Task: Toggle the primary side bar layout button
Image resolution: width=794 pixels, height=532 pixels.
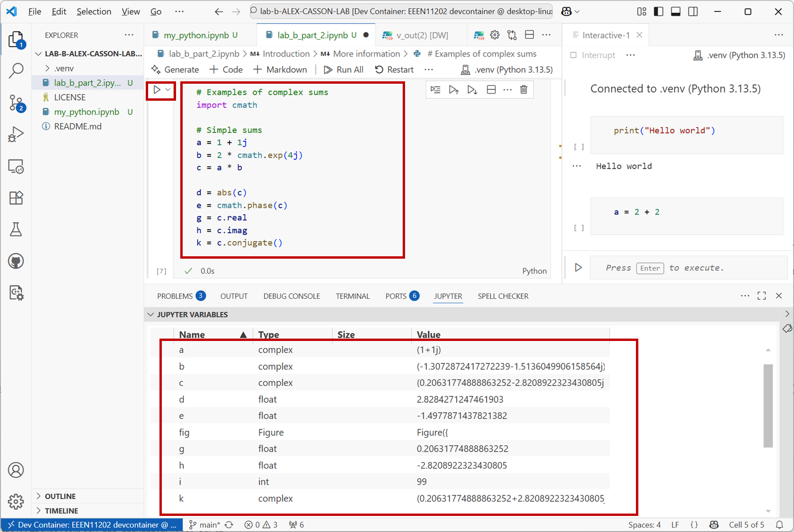Action: [658, 11]
